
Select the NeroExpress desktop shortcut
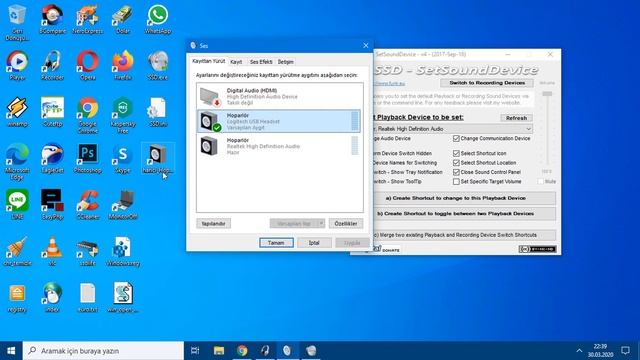[x=87, y=18]
